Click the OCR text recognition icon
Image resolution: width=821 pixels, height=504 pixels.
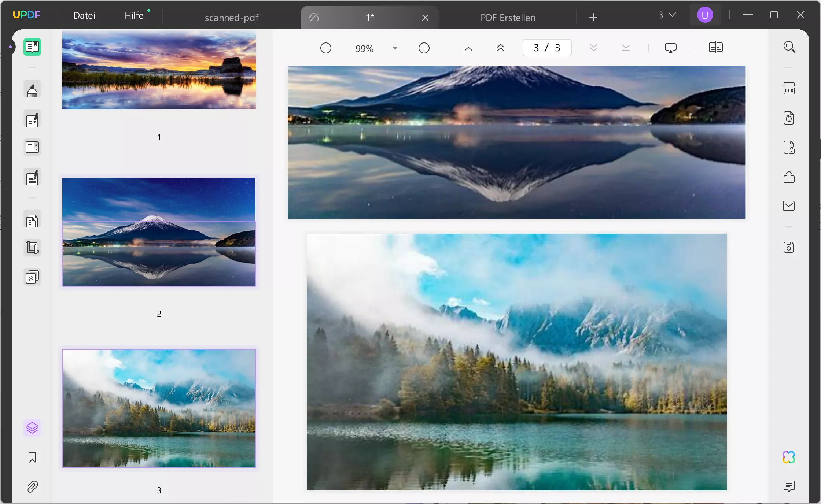pos(789,89)
